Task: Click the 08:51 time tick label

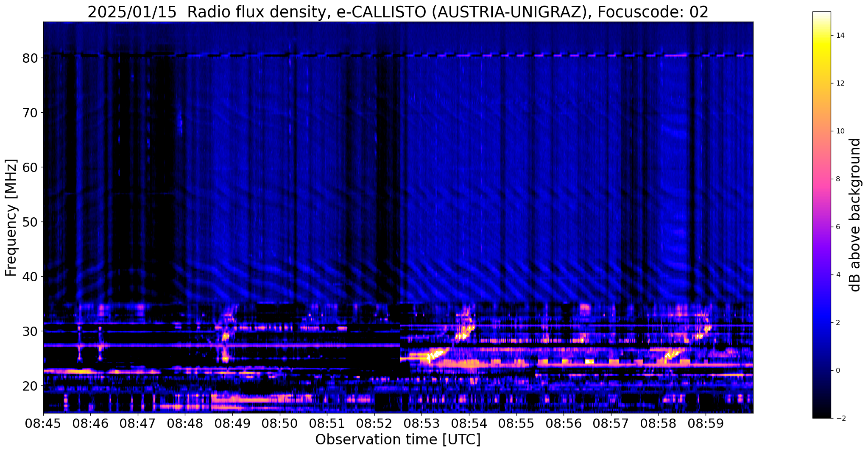Action: pyautogui.click(x=327, y=423)
